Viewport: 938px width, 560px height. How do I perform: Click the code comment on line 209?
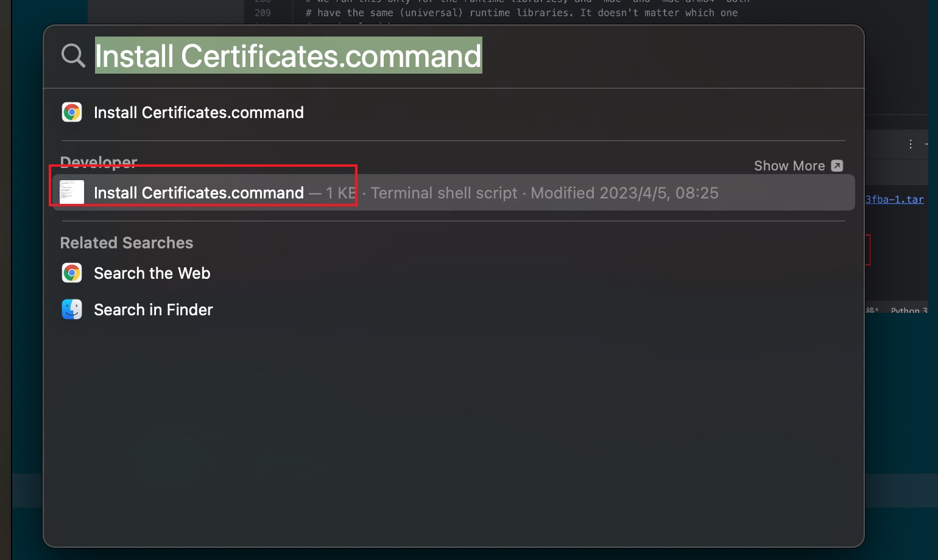point(521,13)
